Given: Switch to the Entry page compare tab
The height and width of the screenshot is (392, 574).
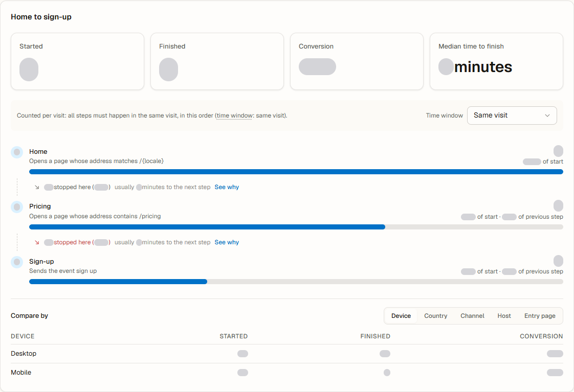Looking at the screenshot, I should pos(540,316).
